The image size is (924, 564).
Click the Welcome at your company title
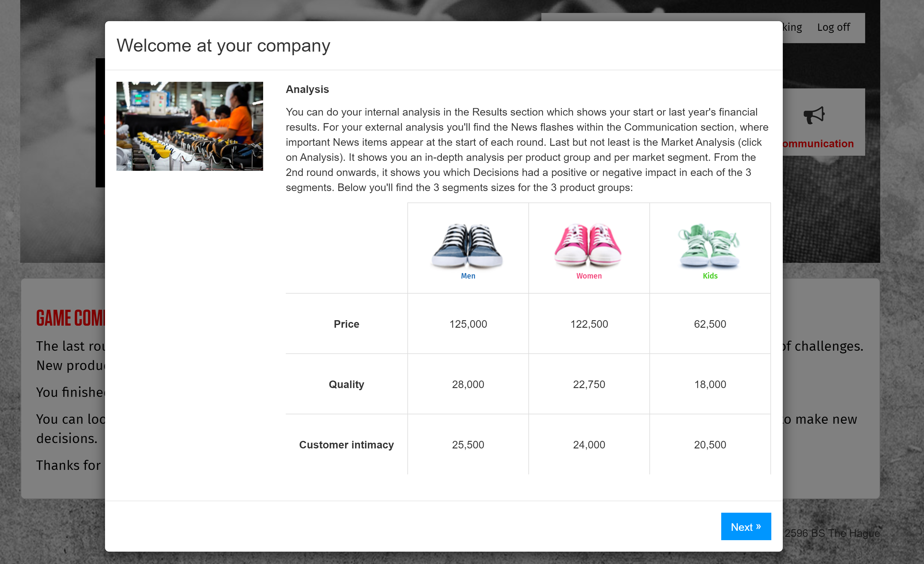[x=223, y=46]
